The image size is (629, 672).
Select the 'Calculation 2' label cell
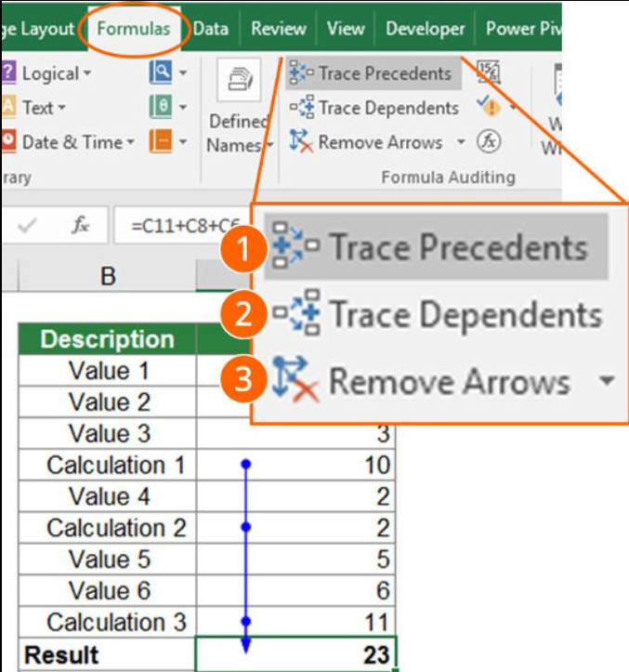(x=108, y=528)
